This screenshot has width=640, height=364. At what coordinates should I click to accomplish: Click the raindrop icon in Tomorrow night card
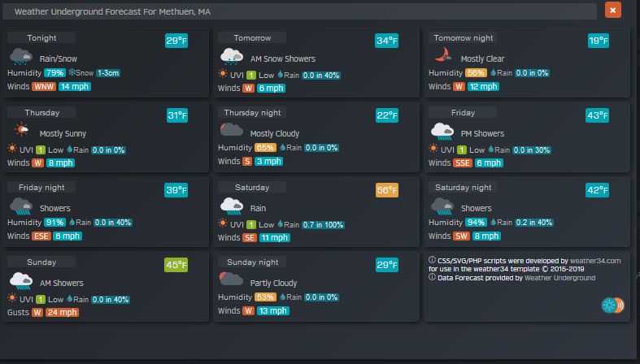click(x=493, y=72)
